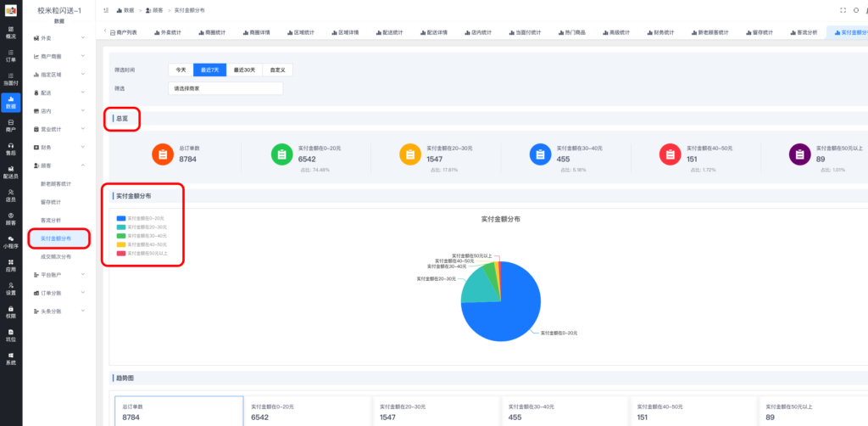Open the 权限 lock icon
Screen dimensions: 868x426
(10, 312)
